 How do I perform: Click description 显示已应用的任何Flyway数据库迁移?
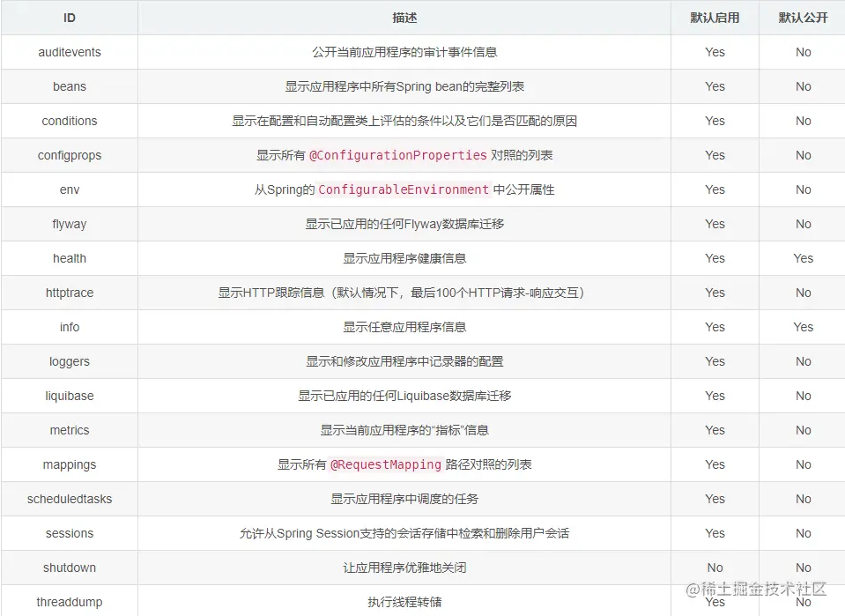click(x=404, y=224)
